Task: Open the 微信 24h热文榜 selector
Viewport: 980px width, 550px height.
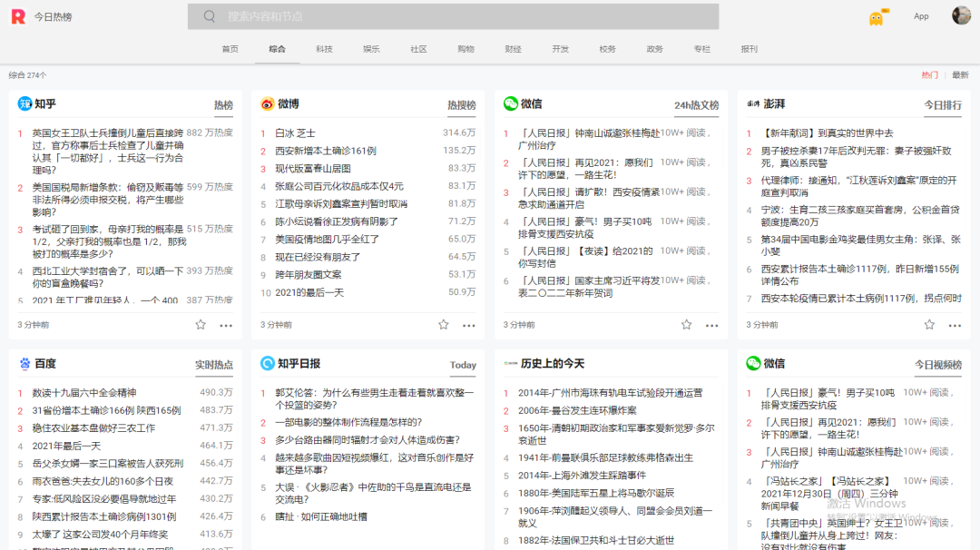Action: 696,105
